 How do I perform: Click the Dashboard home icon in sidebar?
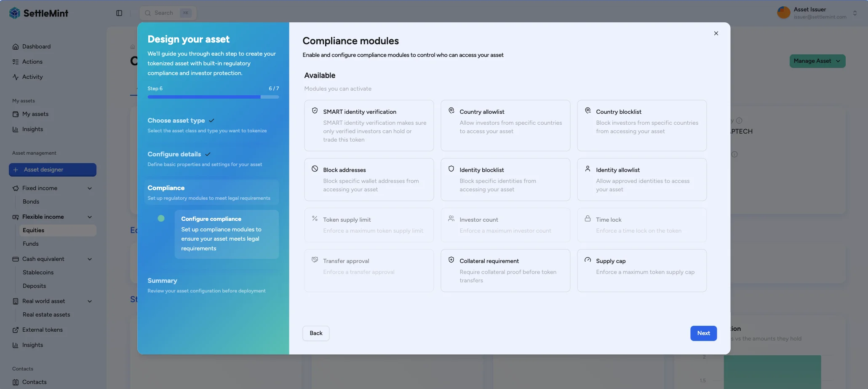coord(16,47)
